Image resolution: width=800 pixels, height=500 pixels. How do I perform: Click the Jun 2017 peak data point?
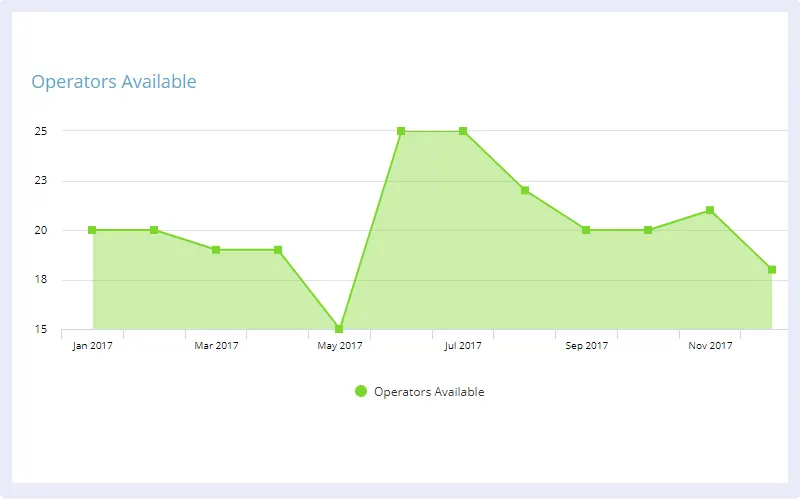(x=401, y=131)
